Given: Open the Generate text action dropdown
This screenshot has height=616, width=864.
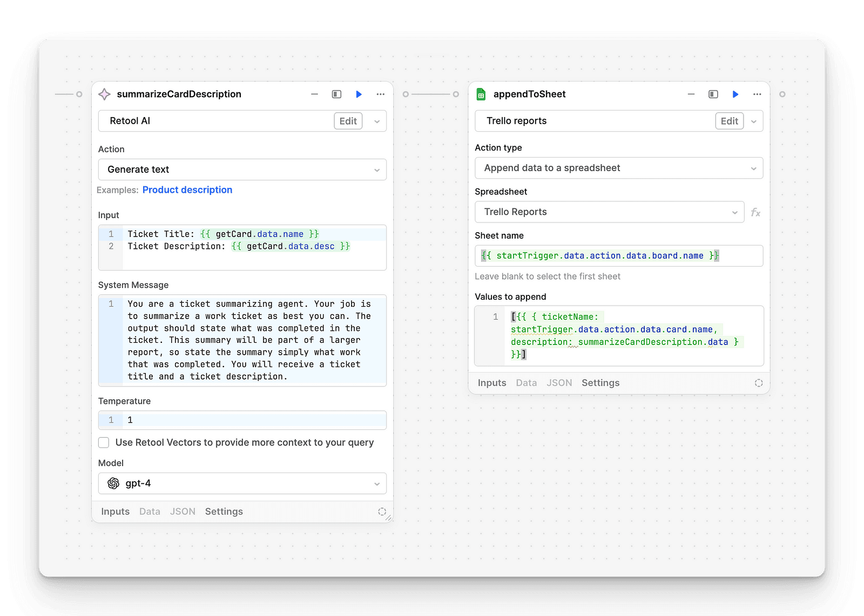Looking at the screenshot, I should click(x=242, y=170).
